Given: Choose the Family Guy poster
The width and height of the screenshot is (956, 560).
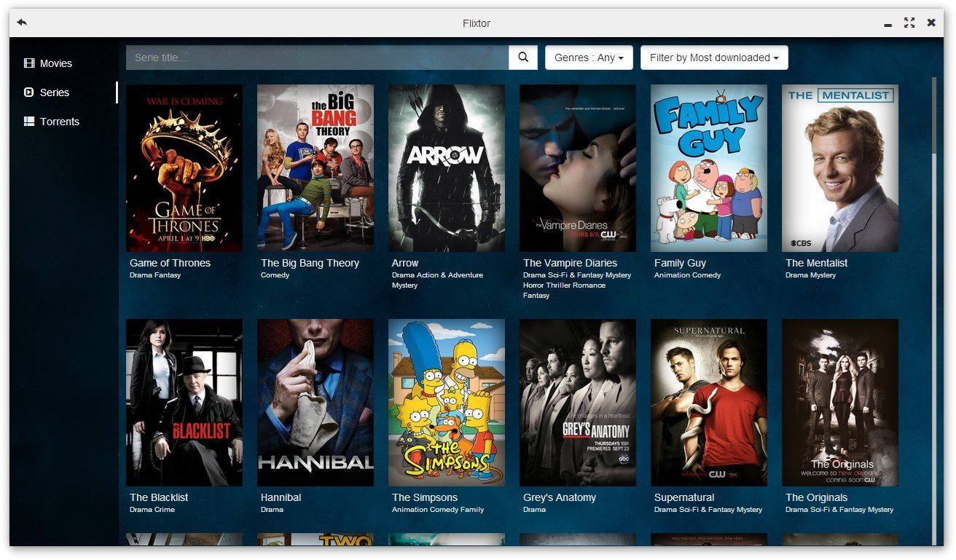Looking at the screenshot, I should click(709, 168).
